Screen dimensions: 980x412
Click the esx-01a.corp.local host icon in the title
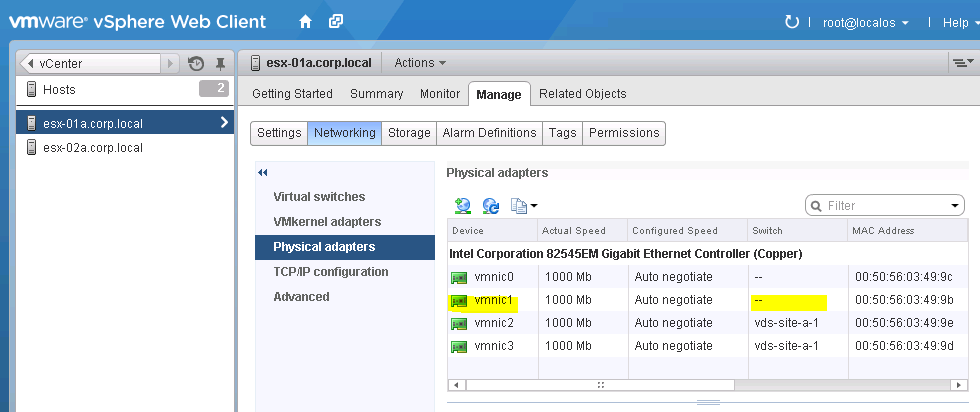[255, 63]
